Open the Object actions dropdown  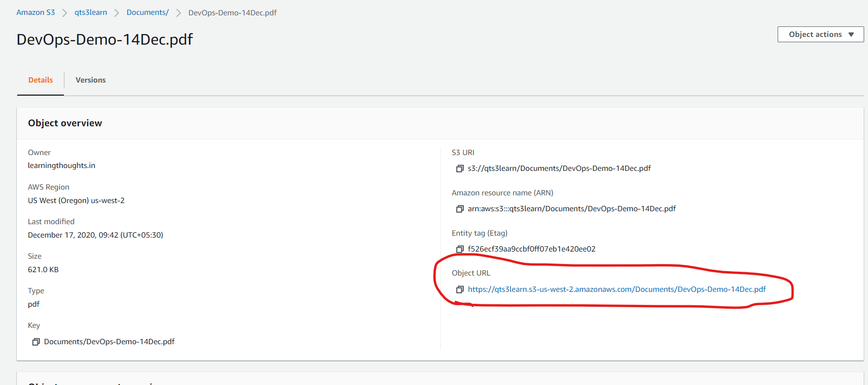coord(820,35)
